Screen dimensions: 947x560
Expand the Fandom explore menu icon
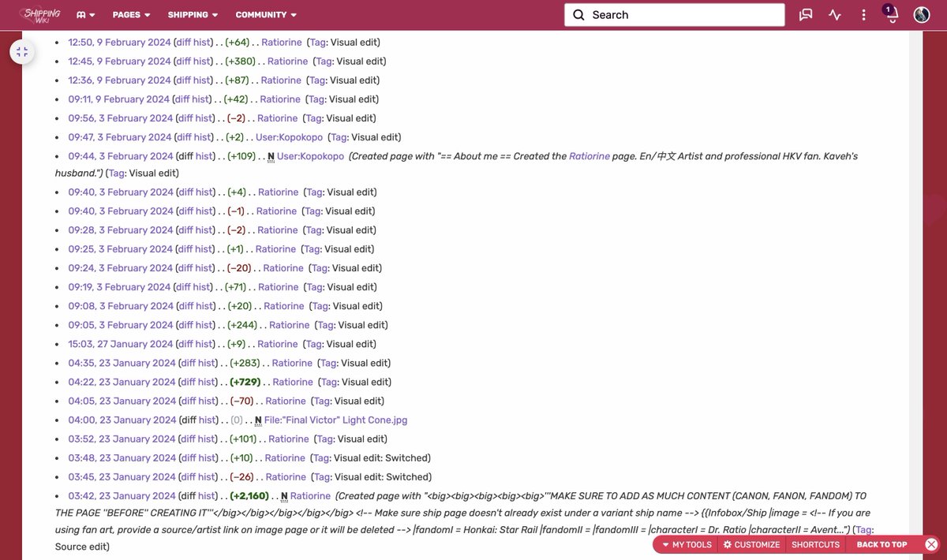85,15
